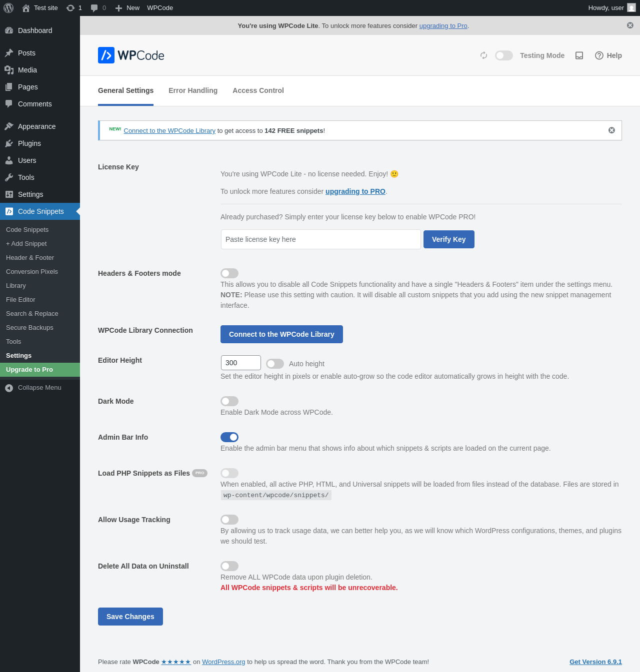Enable Dark Mode toggle
Screen dimensions: 640x672
coord(229,401)
